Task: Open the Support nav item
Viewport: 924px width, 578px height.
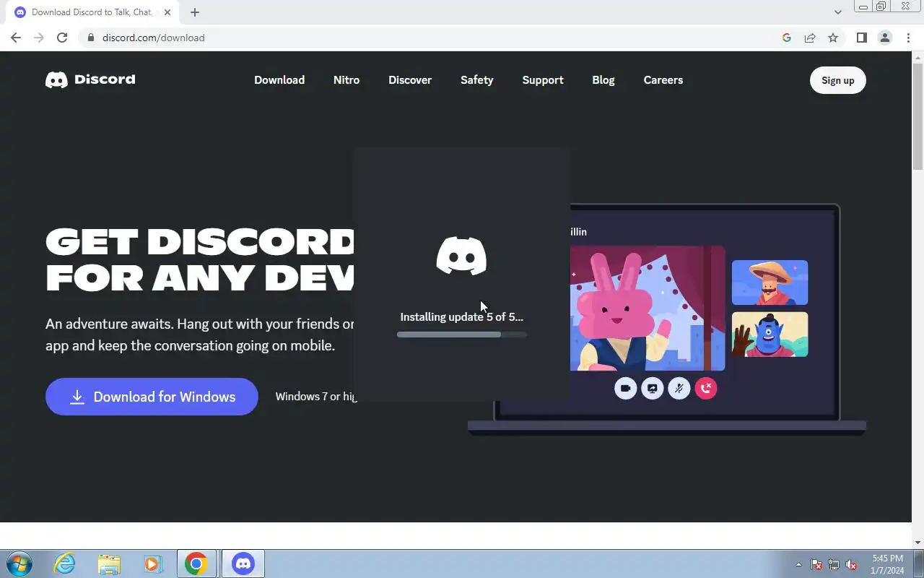Action: tap(543, 80)
